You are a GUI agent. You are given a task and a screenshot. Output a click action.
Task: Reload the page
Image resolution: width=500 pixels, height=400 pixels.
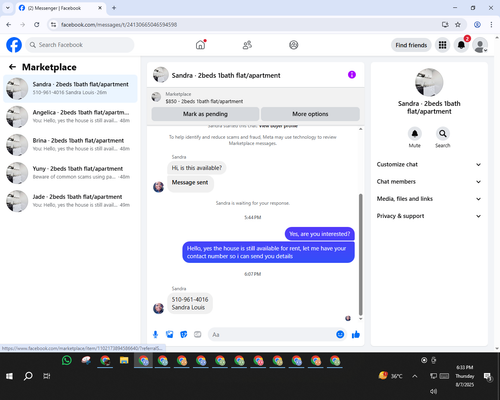[x=37, y=24]
